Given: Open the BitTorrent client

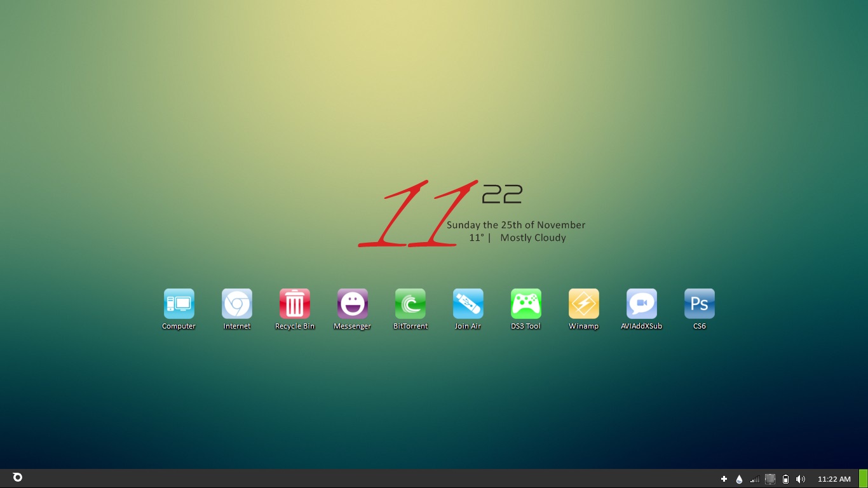Looking at the screenshot, I should pyautogui.click(x=410, y=304).
